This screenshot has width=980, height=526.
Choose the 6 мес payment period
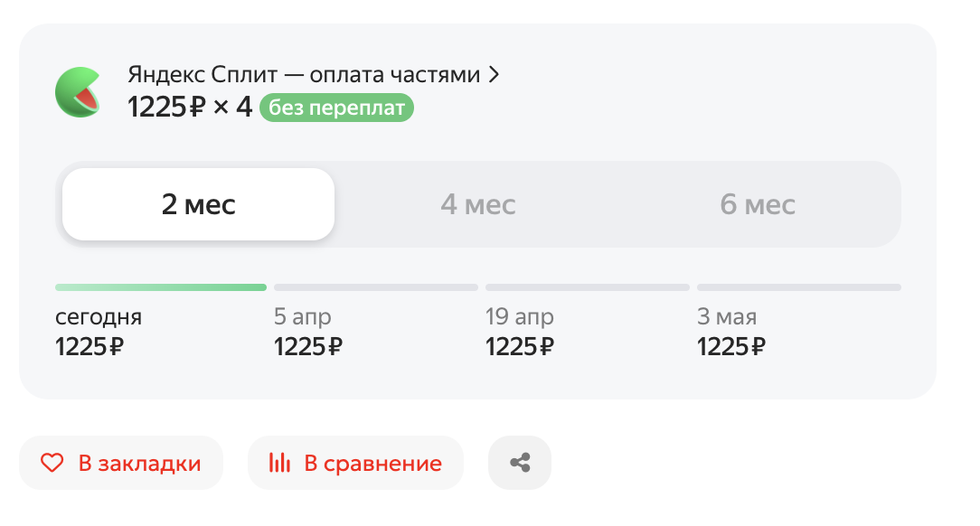click(x=758, y=204)
